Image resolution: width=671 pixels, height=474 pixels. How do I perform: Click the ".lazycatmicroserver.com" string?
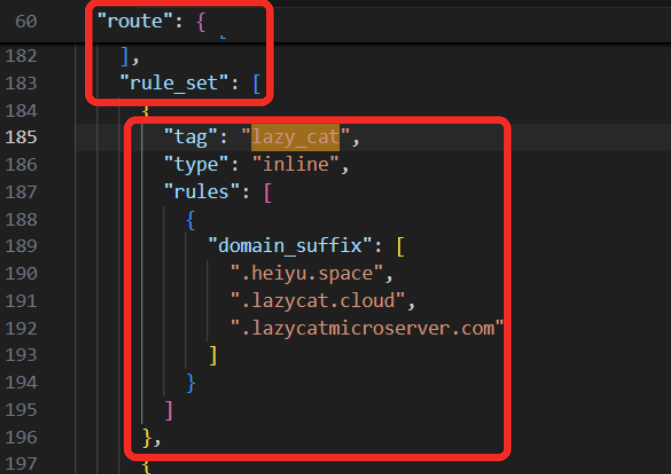click(x=367, y=329)
